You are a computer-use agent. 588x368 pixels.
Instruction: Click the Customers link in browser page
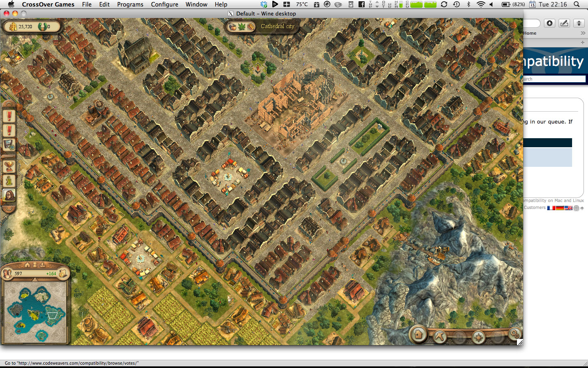click(x=535, y=208)
